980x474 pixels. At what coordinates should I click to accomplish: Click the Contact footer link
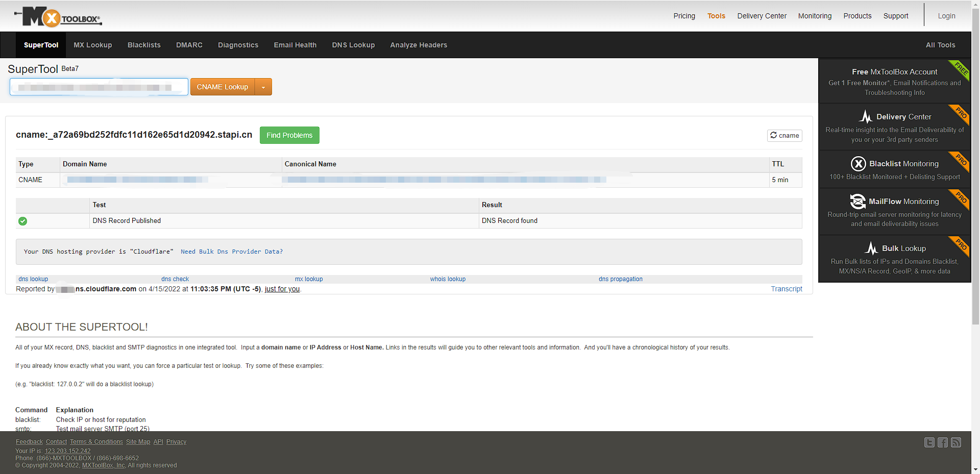pyautogui.click(x=56, y=442)
